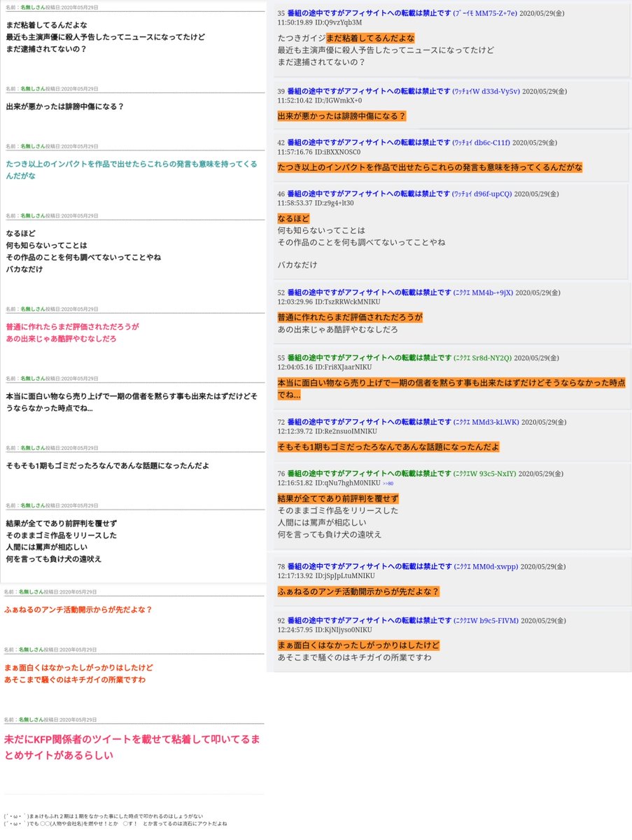The height and width of the screenshot is (840, 632).
Task: Select the ID:KjNIjyso0NIKU text
Action: pyautogui.click(x=344, y=630)
